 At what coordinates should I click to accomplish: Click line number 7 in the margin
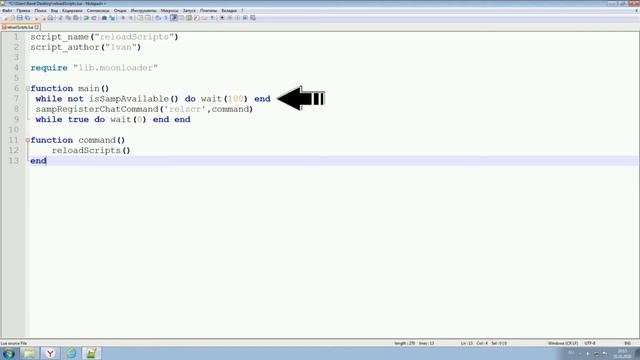pyautogui.click(x=16, y=99)
